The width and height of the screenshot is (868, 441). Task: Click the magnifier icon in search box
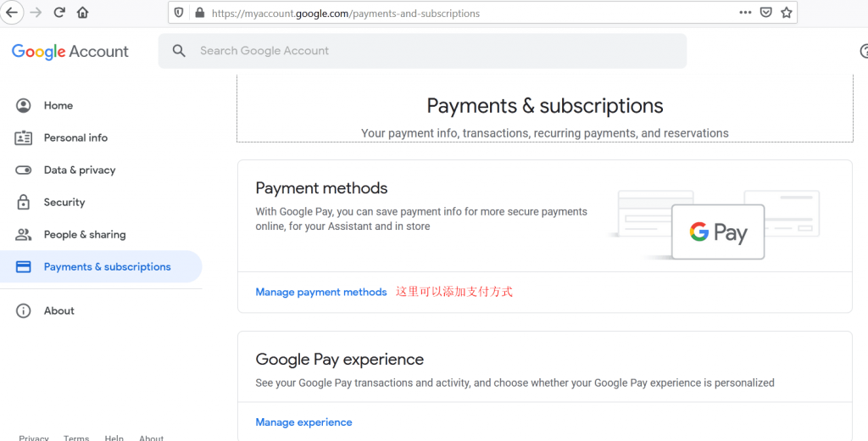pos(179,51)
